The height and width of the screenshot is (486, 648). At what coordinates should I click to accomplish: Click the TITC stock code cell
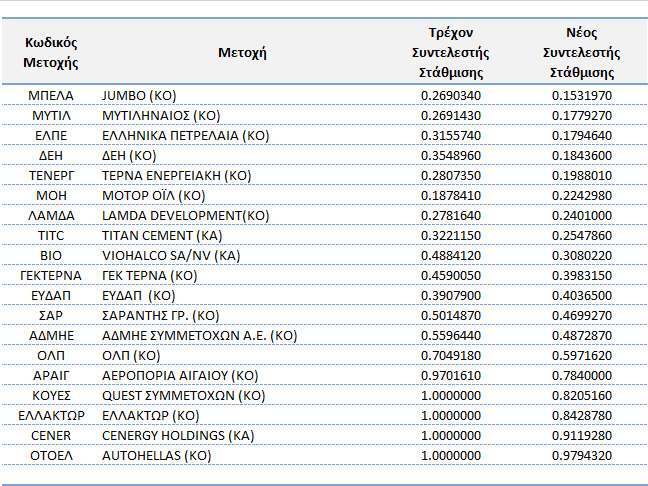(x=50, y=235)
